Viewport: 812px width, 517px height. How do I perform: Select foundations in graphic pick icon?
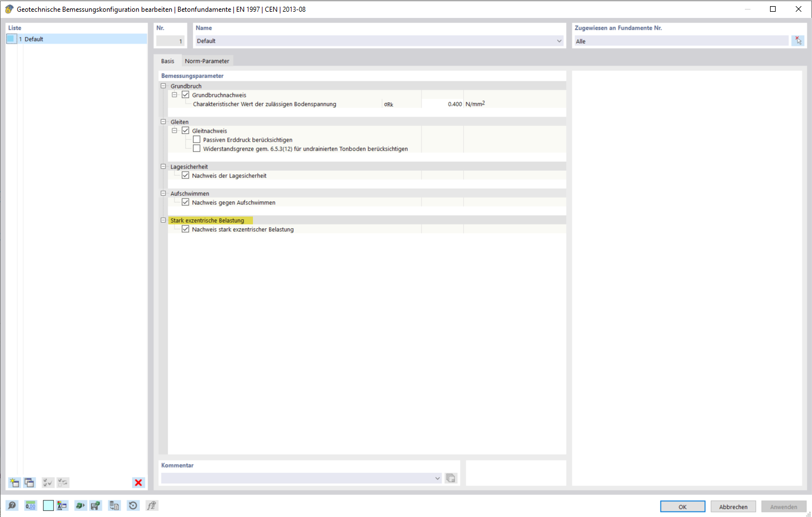pos(798,41)
